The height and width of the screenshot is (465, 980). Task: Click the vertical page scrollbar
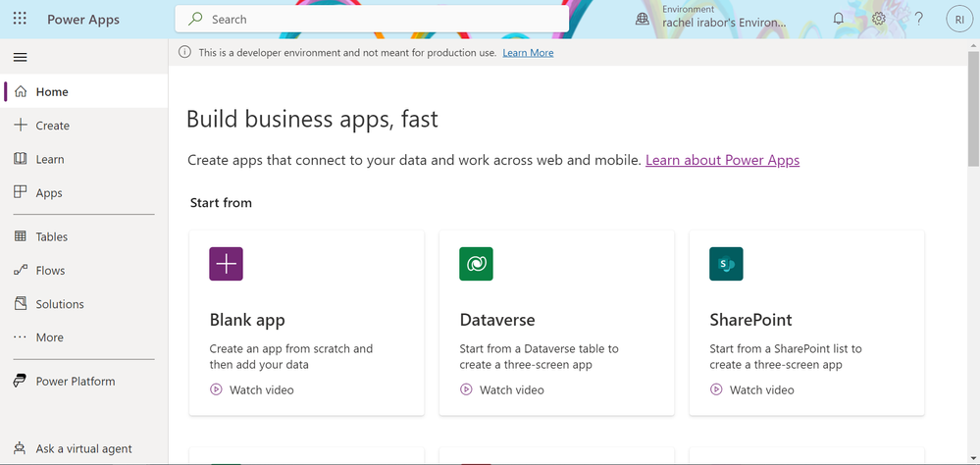(x=974, y=109)
